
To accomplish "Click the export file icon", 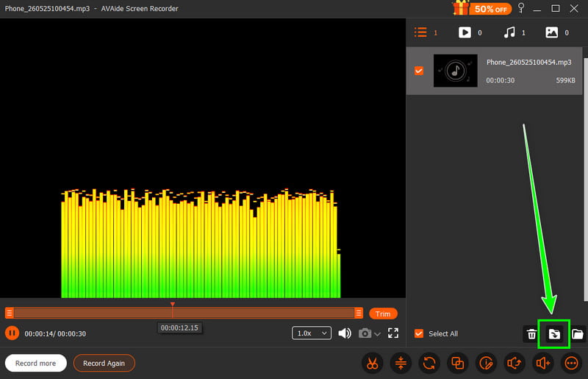I will point(554,334).
